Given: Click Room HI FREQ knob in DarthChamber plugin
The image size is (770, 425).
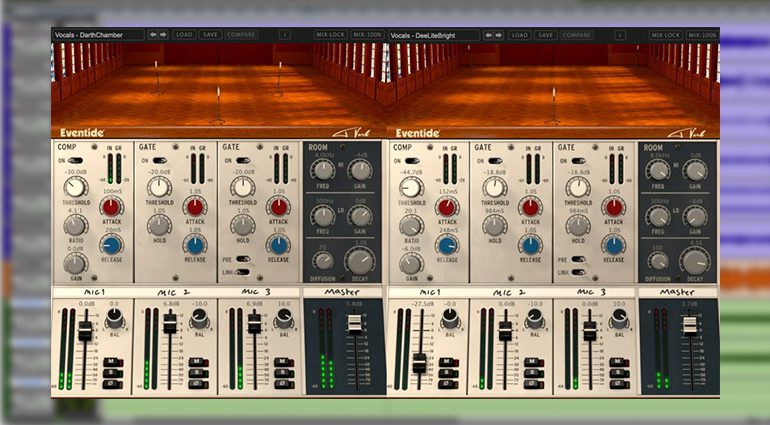Looking at the screenshot, I should click(322, 170).
